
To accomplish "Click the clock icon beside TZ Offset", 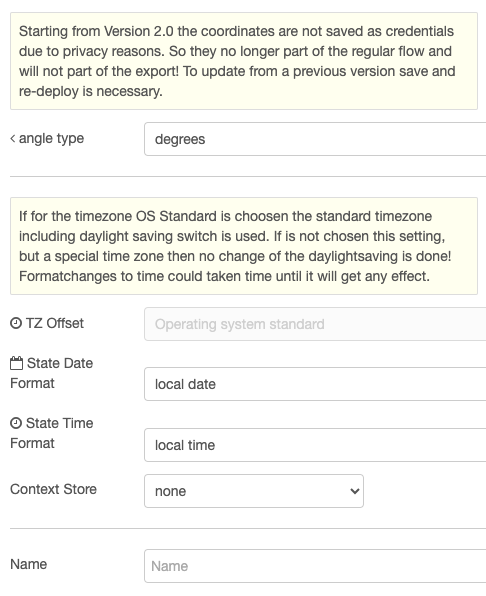I will [16, 323].
